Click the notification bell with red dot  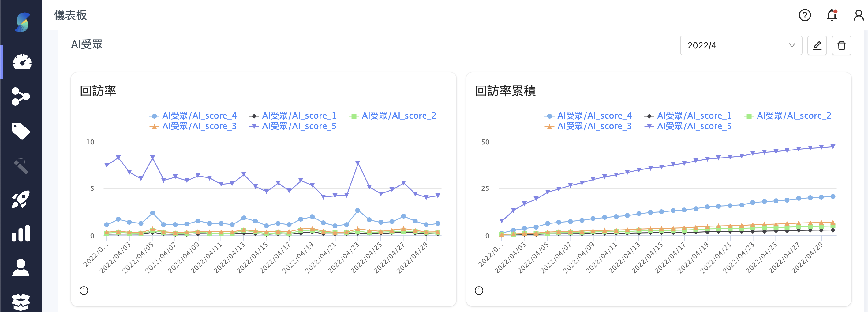[x=831, y=15]
